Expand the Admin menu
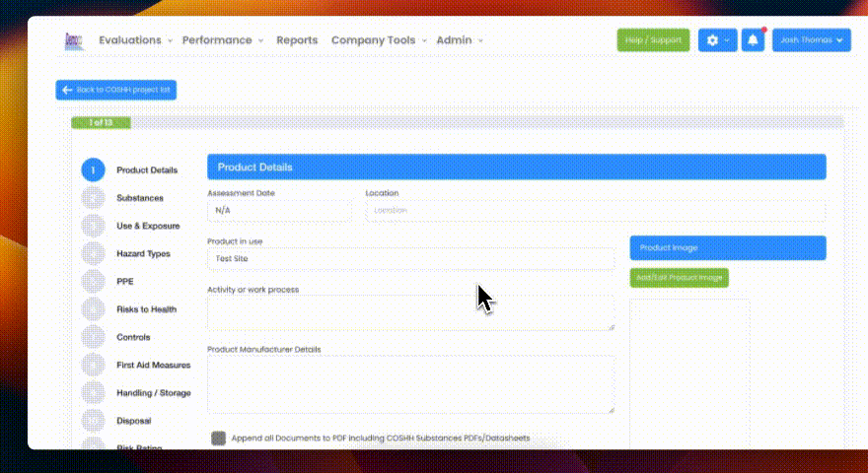Viewport: 868px width, 473px height. click(460, 40)
